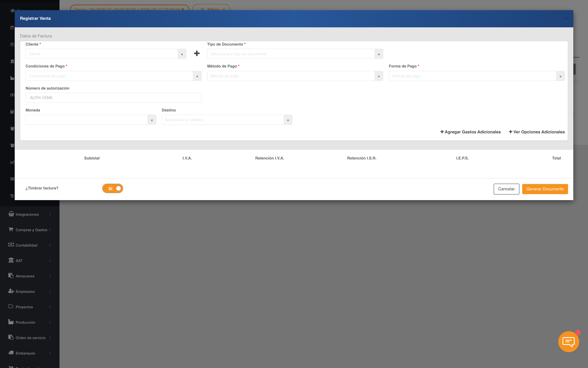
Task: Open the Producción menu label
Action: [26, 322]
